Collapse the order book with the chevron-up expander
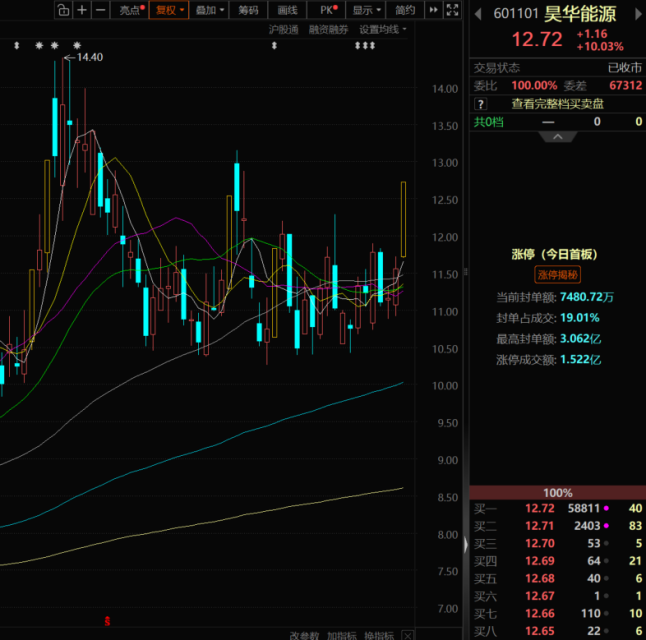Image resolution: width=646 pixels, height=640 pixels. coord(558,137)
